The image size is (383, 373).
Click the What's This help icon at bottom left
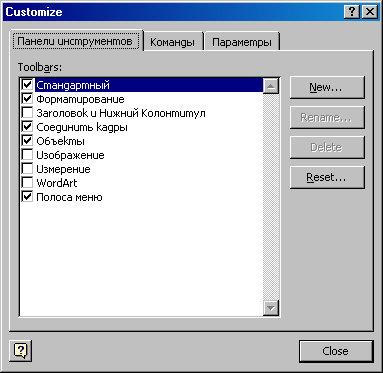[x=21, y=350]
